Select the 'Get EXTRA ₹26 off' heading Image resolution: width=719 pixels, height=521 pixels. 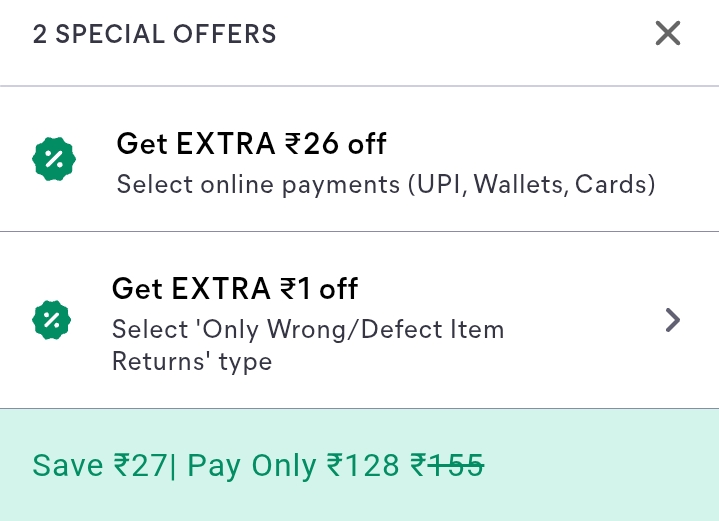[x=251, y=144]
